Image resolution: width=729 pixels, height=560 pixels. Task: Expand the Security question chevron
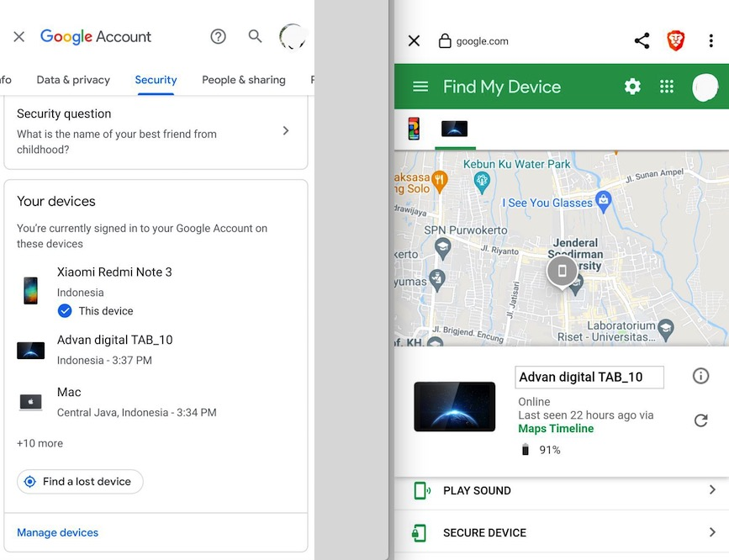(286, 130)
